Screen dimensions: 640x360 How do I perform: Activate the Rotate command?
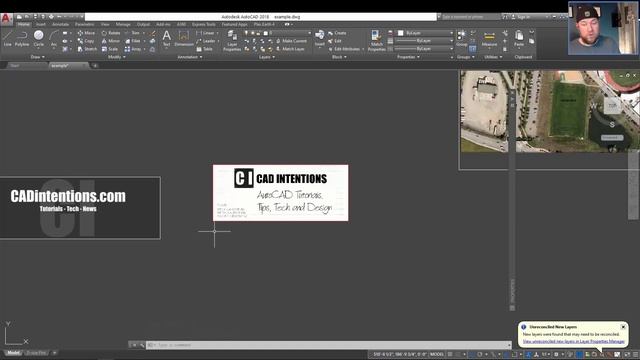click(x=111, y=33)
